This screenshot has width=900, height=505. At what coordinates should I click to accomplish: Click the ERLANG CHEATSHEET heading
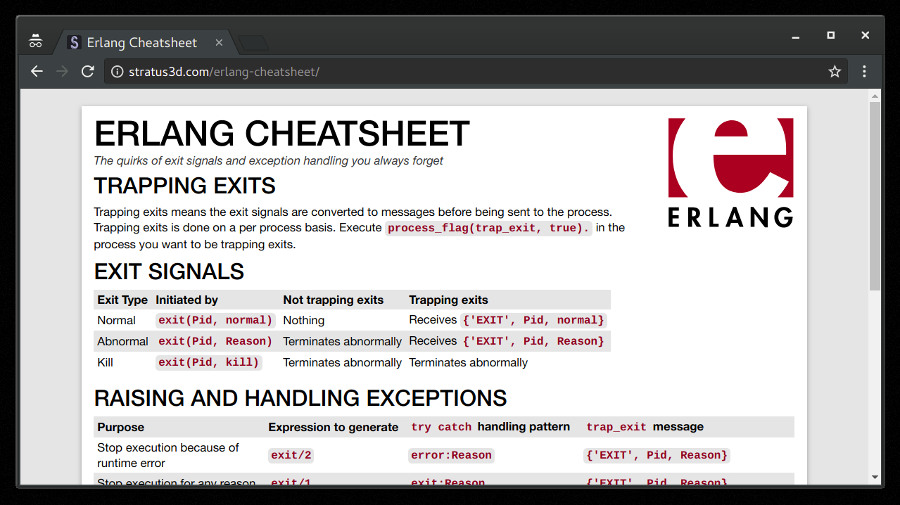tap(282, 134)
